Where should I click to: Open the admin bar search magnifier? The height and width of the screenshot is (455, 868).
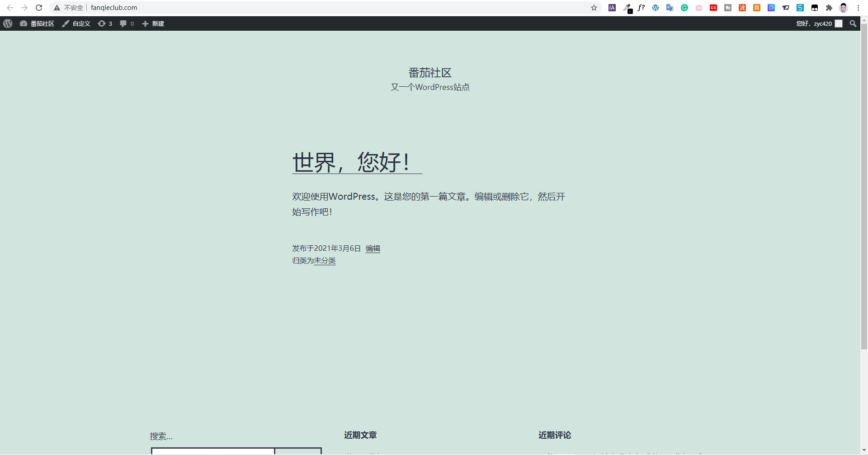(853, 23)
